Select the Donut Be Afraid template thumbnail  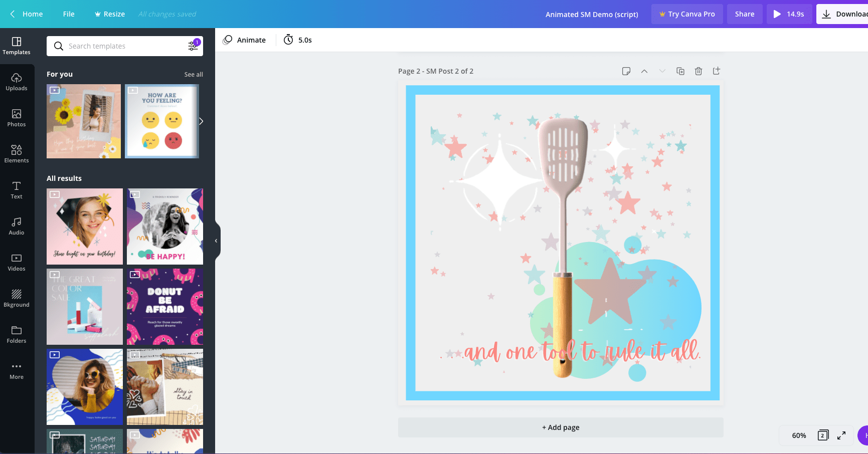(x=165, y=307)
